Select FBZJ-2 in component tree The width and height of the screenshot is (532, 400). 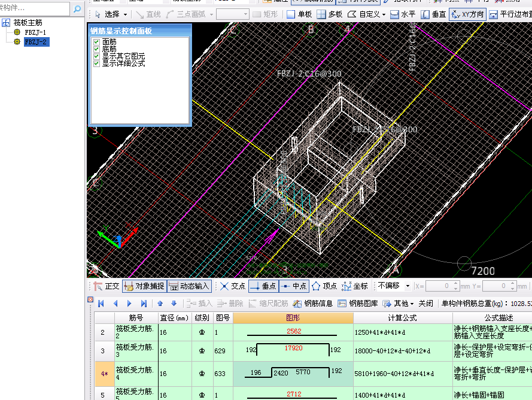coord(37,42)
